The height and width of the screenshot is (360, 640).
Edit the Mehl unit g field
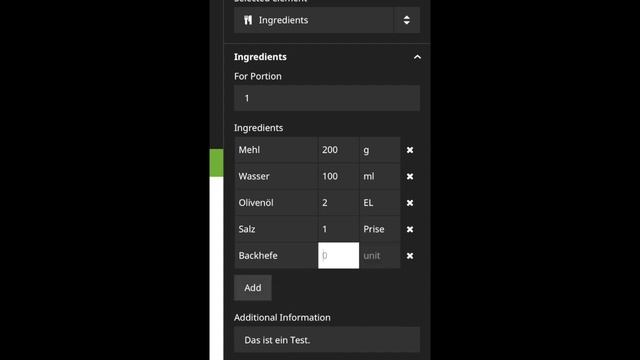pyautogui.click(x=380, y=150)
